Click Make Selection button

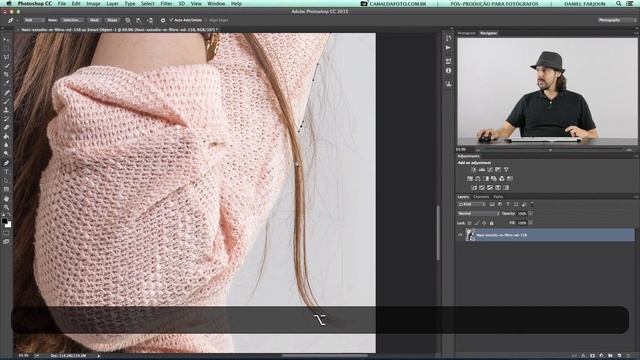tap(71, 20)
